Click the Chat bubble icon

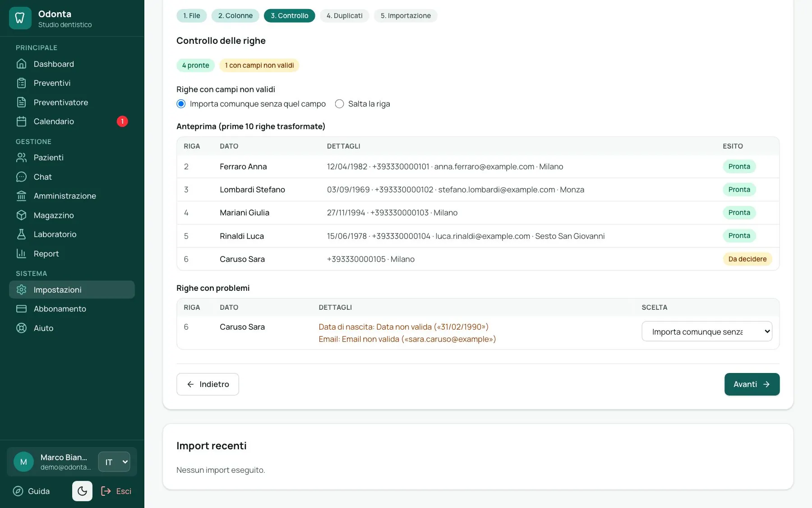(x=21, y=177)
